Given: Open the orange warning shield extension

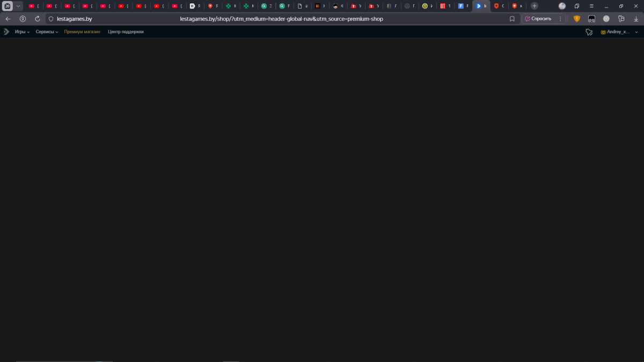Looking at the screenshot, I should (577, 18).
